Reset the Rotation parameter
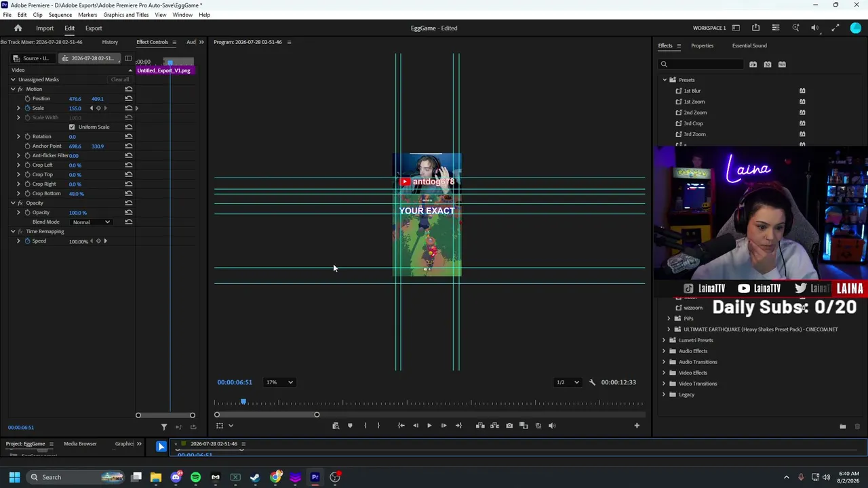The width and height of the screenshot is (868, 488). tap(128, 137)
